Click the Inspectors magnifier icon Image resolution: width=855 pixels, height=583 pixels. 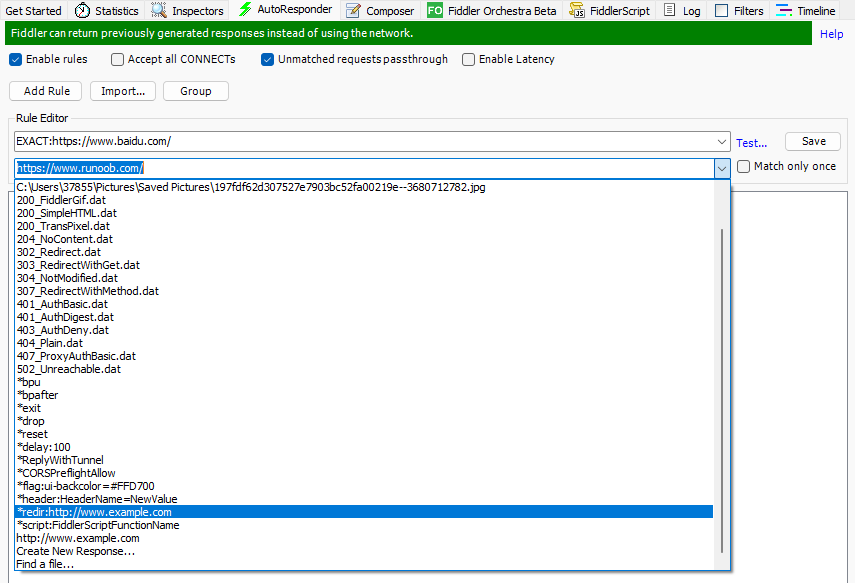(159, 10)
